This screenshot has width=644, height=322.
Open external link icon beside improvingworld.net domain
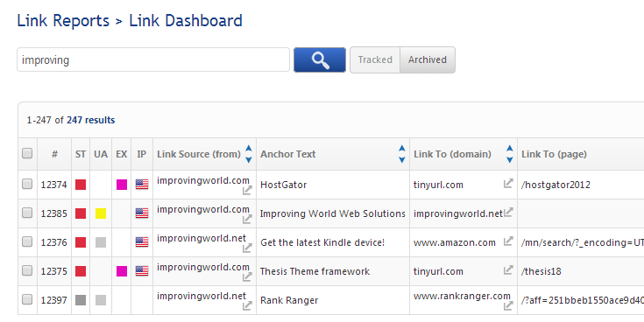[508, 212]
